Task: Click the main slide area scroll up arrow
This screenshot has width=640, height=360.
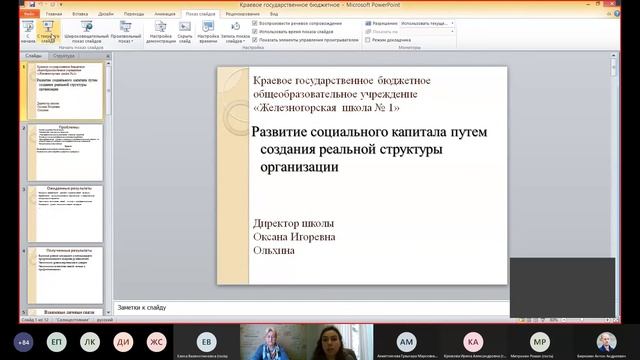Action: point(613,55)
